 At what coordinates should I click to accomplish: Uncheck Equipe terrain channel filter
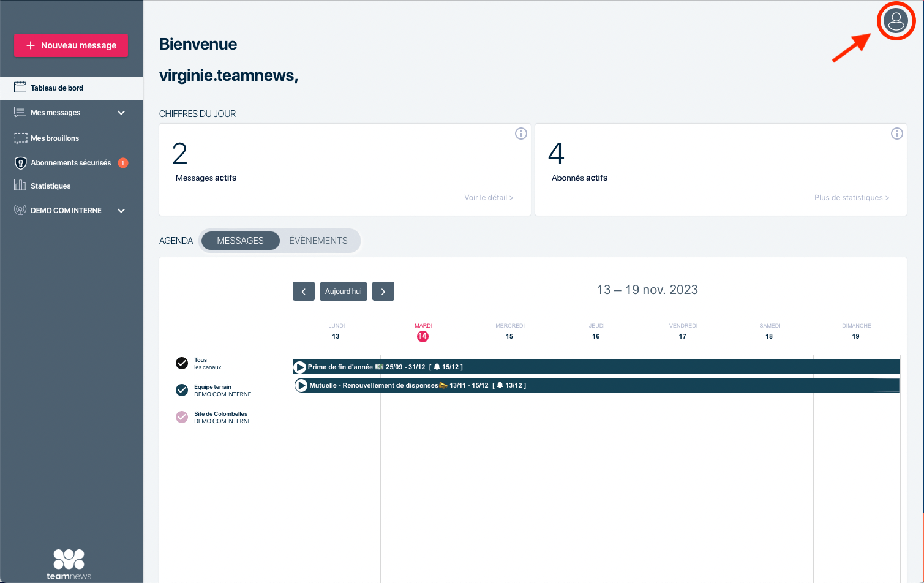pos(182,390)
